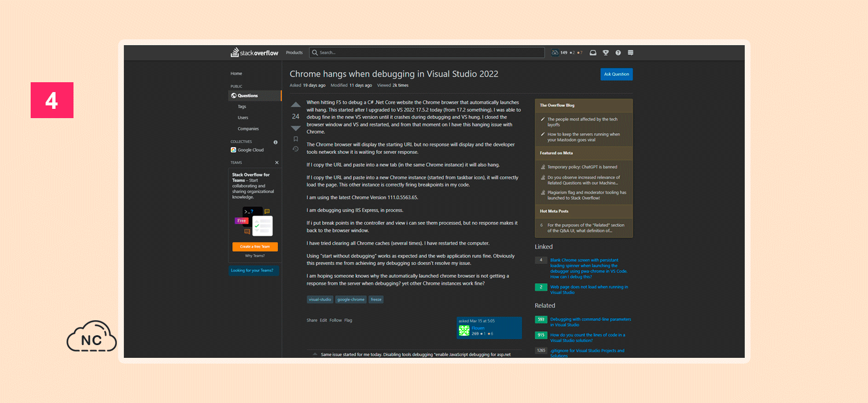
Task: Open blog post about tech layoffs
Action: tap(582, 122)
